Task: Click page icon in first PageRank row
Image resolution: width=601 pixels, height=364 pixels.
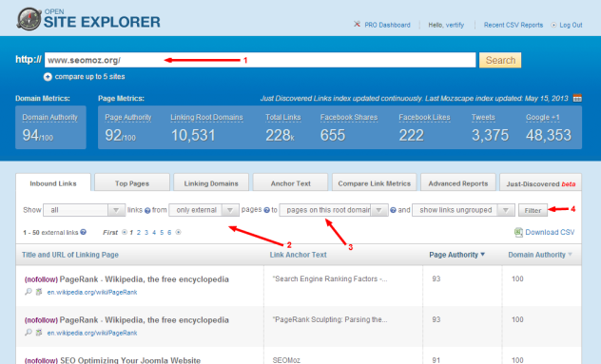Action: (39, 292)
